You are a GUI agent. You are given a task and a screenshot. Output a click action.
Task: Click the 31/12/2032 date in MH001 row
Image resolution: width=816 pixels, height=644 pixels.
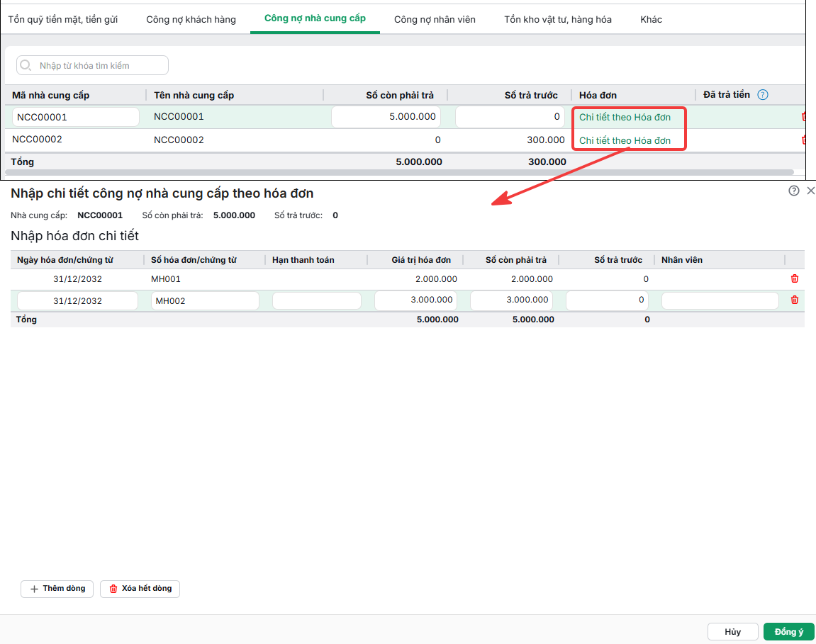(77, 279)
